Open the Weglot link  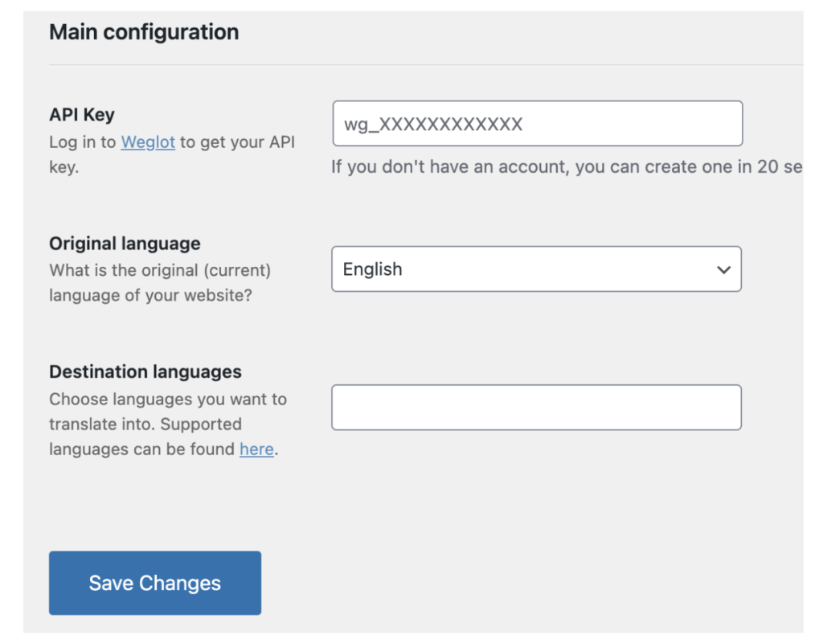point(148,142)
